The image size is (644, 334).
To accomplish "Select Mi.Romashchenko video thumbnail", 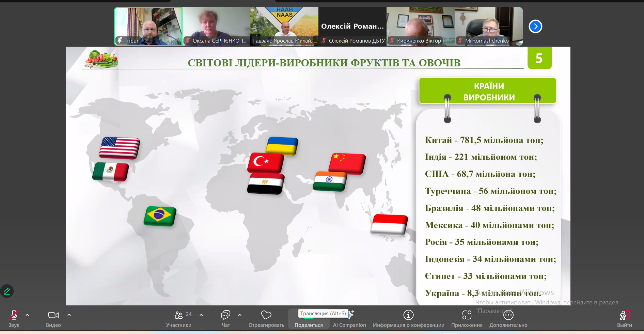I will [x=489, y=26].
